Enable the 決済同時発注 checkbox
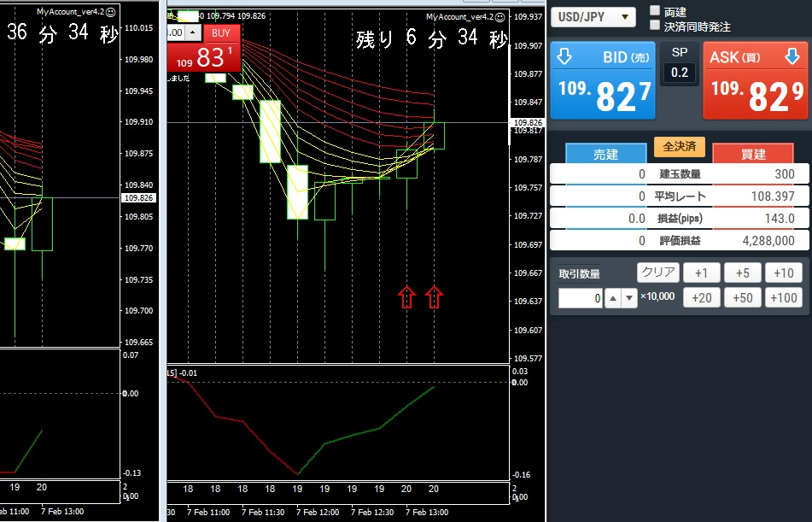 click(x=655, y=26)
